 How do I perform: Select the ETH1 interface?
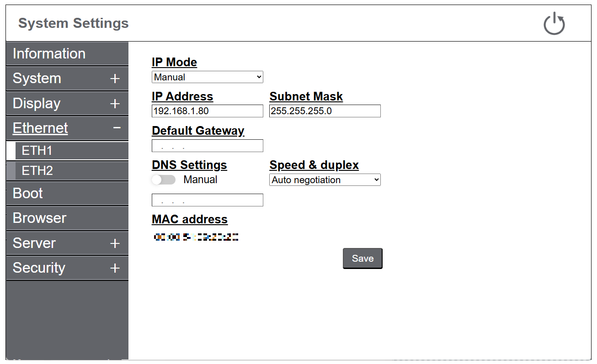pyautogui.click(x=37, y=150)
